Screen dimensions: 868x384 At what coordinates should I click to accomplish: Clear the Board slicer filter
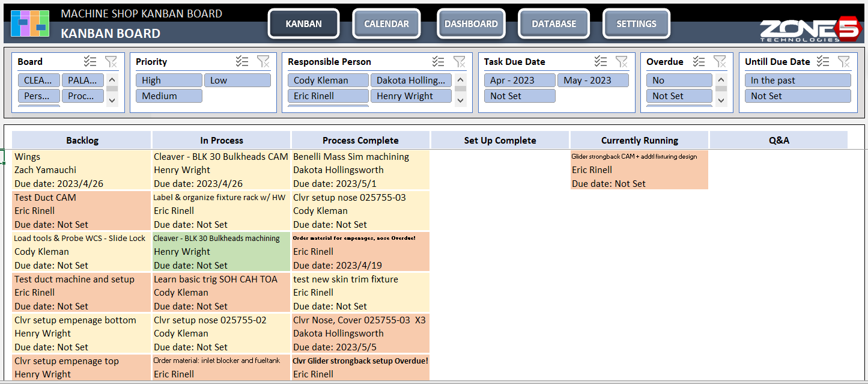click(x=111, y=61)
